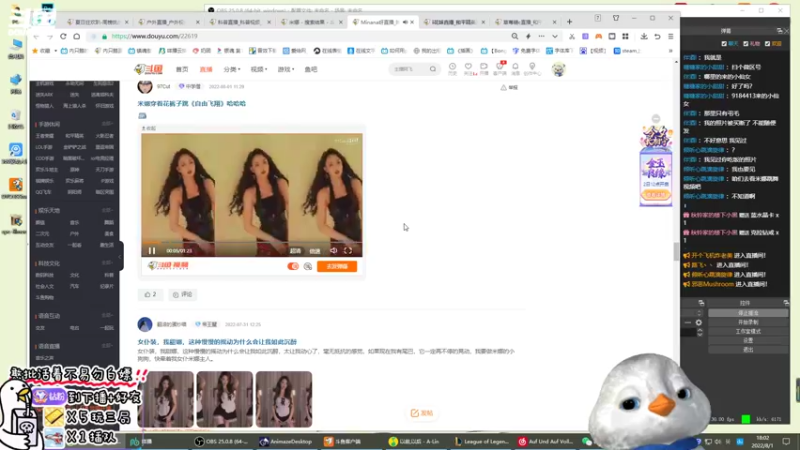Click the orange send danmaku button
Viewport: 800px width, 450px height.
click(337, 266)
